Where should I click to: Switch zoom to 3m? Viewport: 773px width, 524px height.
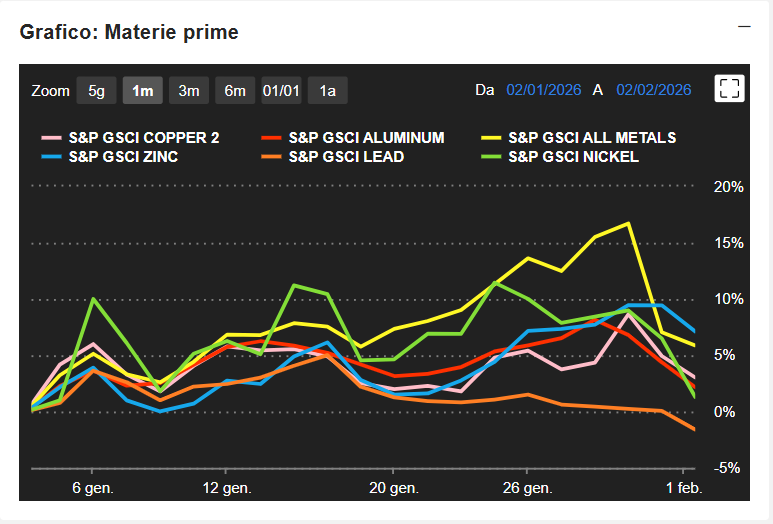188,90
